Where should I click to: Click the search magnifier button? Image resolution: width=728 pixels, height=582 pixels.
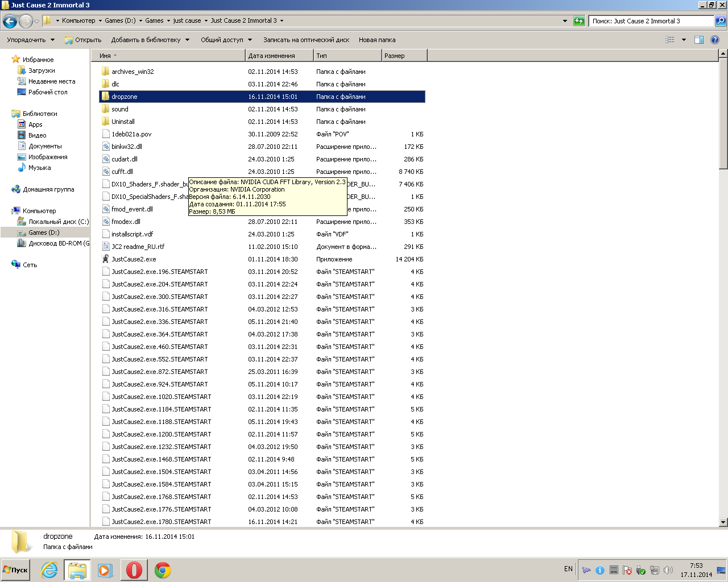720,21
